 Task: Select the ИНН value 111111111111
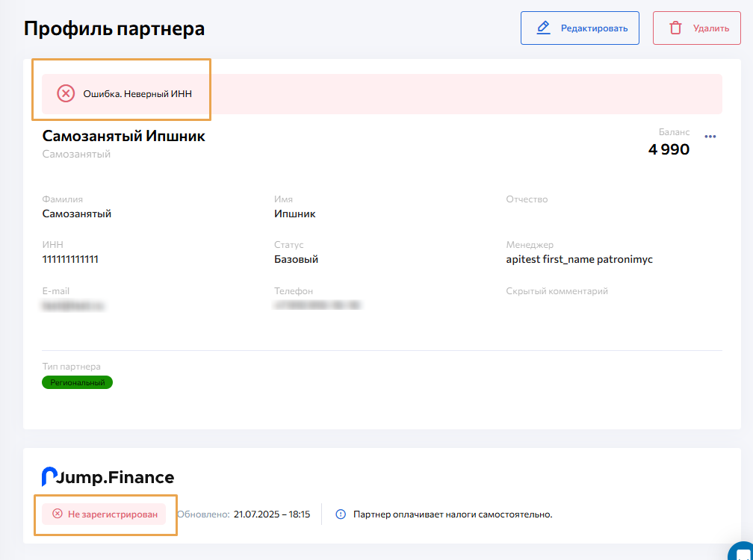(x=70, y=259)
